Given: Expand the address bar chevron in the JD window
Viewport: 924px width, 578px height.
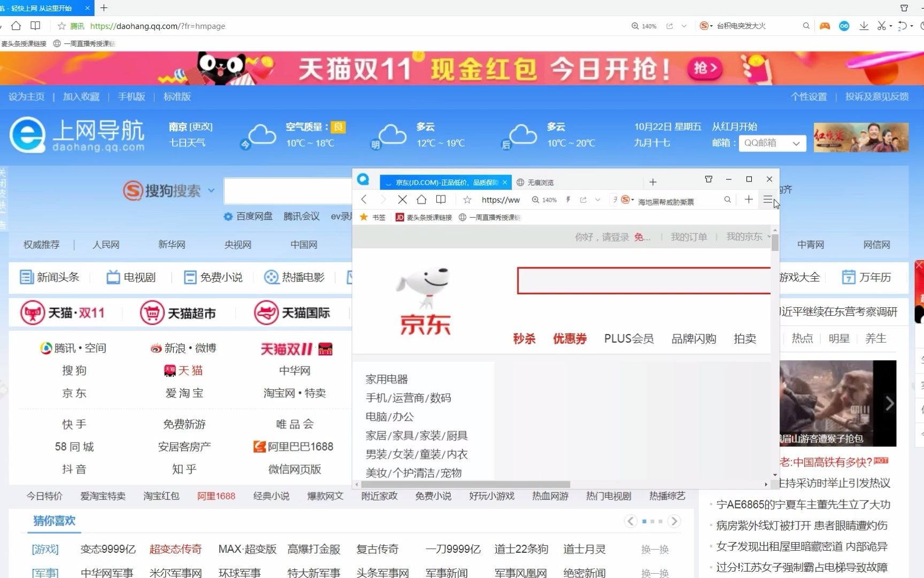Looking at the screenshot, I should (598, 200).
